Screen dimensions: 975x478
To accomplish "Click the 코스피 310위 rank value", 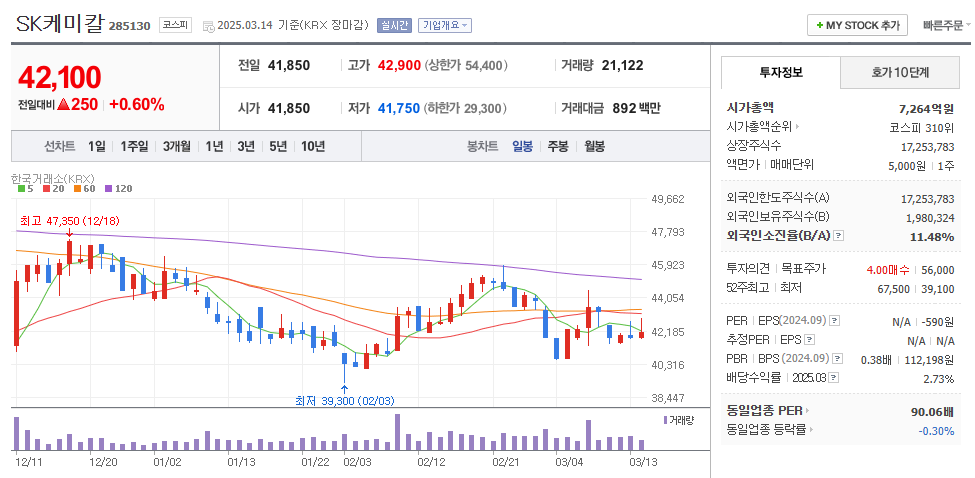I will coord(922,128).
